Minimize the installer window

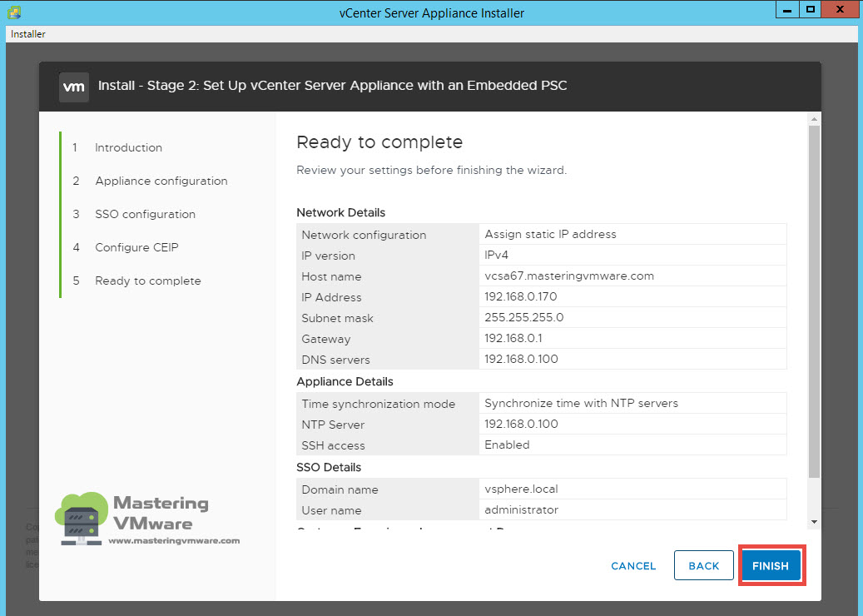[x=787, y=10]
